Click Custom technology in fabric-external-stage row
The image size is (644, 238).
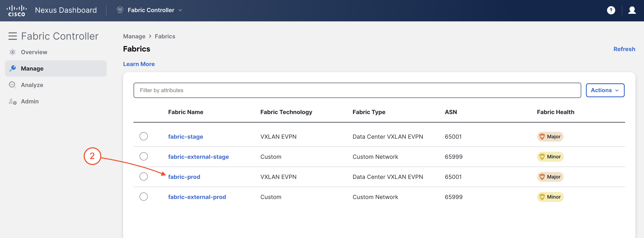pos(271,157)
